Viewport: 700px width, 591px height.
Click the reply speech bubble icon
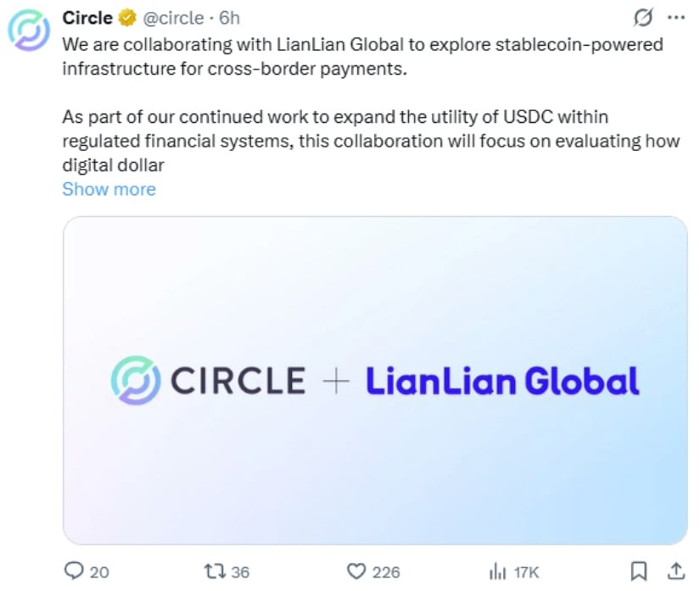(76, 571)
